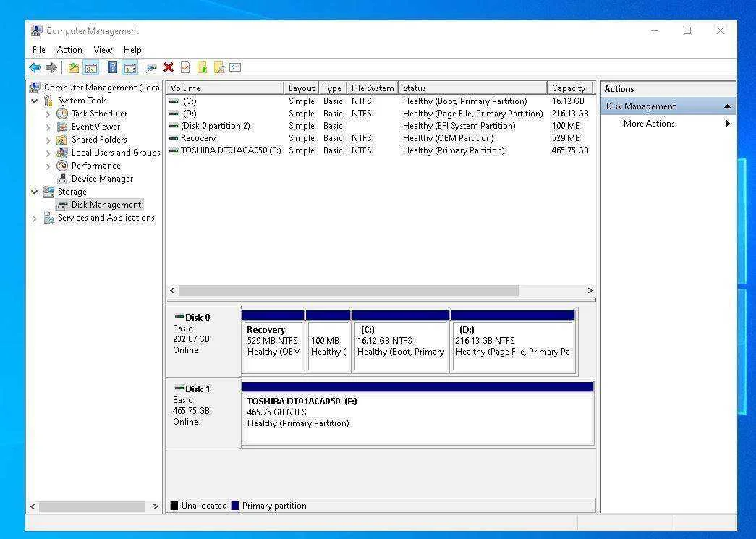Click the volume list scroll left arrow
This screenshot has width=756, height=539.
[x=173, y=290]
